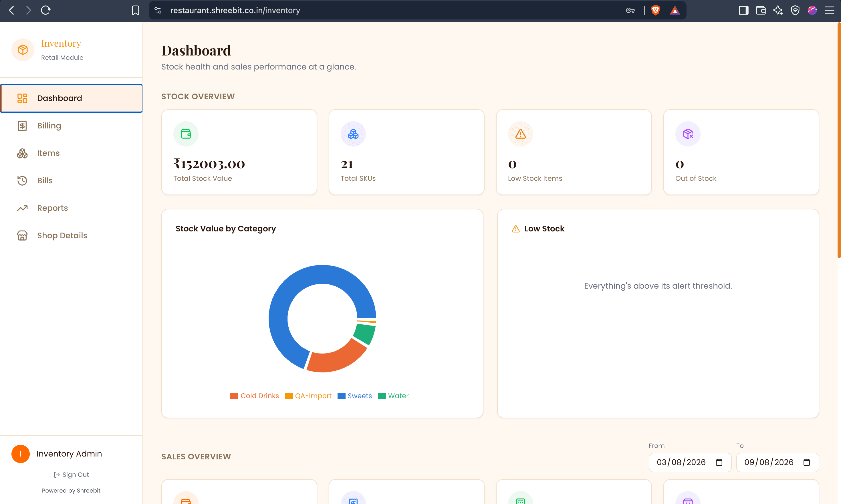Toggle Cold Drinks legend swatch

pos(234,396)
